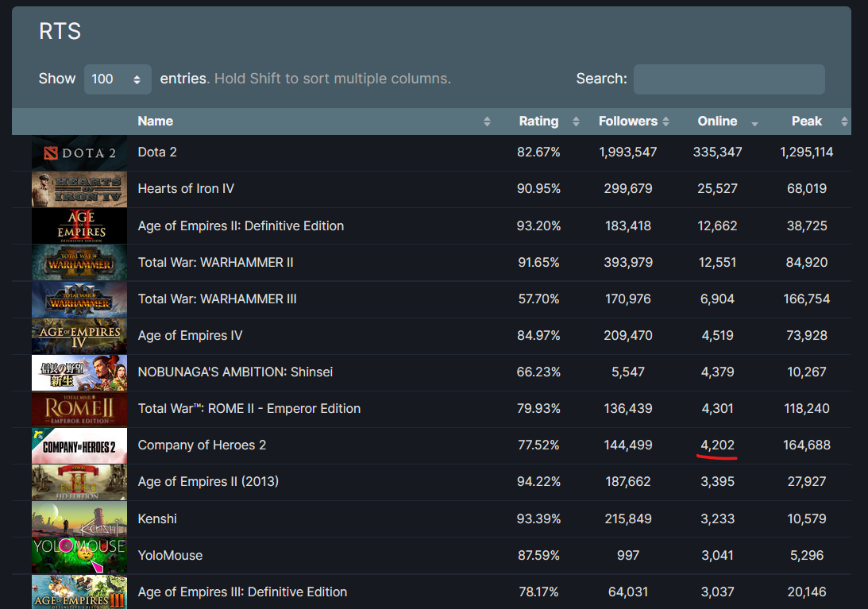Click the Kenshi game thumbnail
The width and height of the screenshot is (868, 609).
[79, 519]
